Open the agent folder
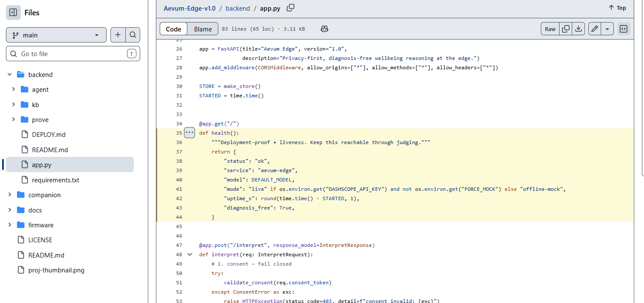This screenshot has width=644, height=303. point(40,90)
